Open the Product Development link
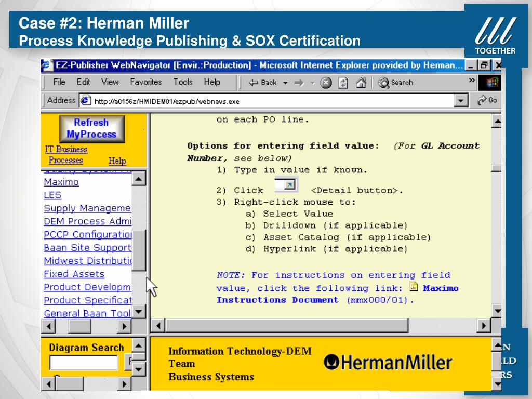The height and width of the screenshot is (399, 532). click(x=87, y=287)
